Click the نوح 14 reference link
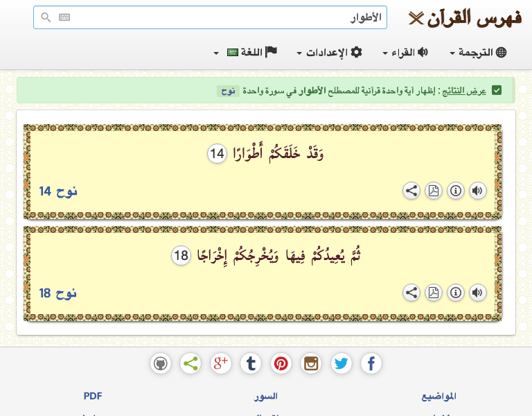This screenshot has height=416, width=532. click(x=58, y=191)
